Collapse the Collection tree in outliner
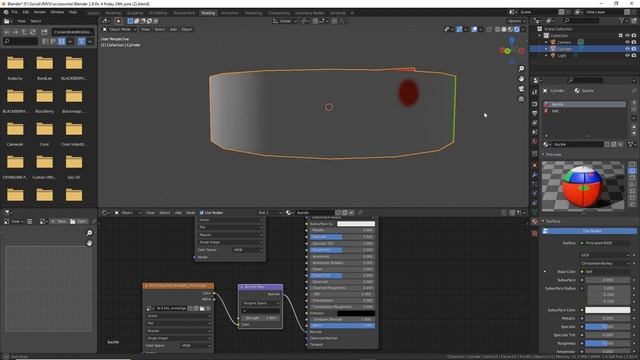This screenshot has width=640, height=360. (x=540, y=36)
